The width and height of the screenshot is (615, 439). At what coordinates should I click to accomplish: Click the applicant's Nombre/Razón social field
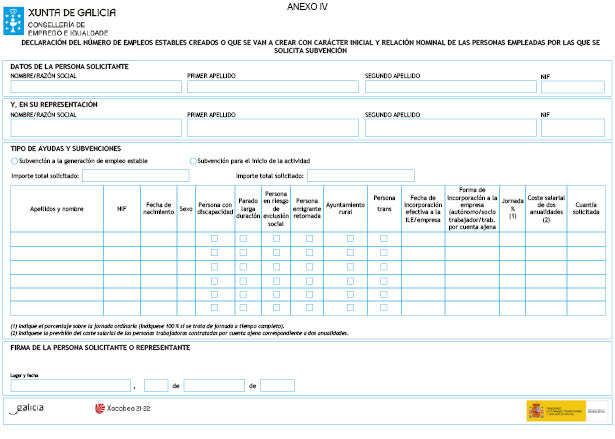pyautogui.click(x=96, y=87)
